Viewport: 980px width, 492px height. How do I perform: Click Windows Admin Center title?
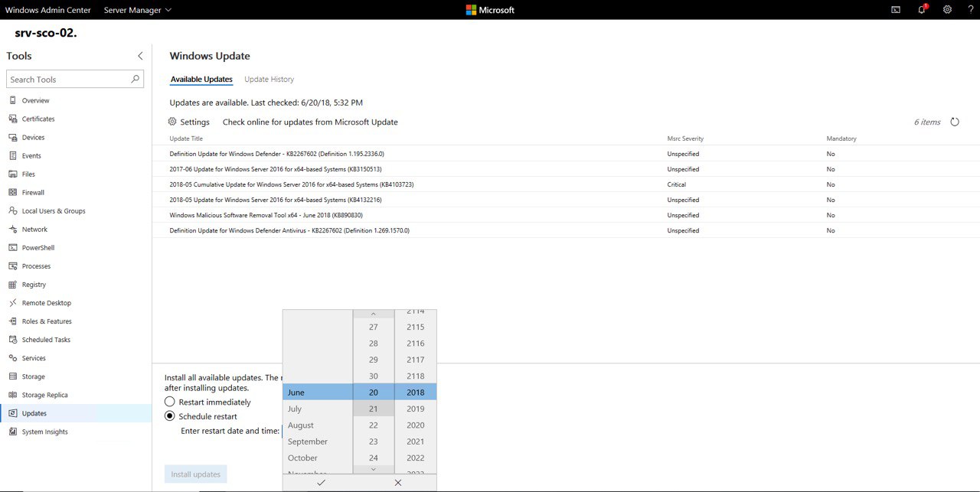(x=48, y=10)
